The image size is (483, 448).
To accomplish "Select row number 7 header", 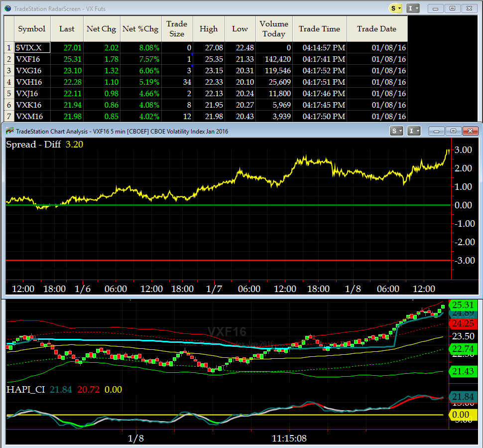I will click(x=9, y=116).
